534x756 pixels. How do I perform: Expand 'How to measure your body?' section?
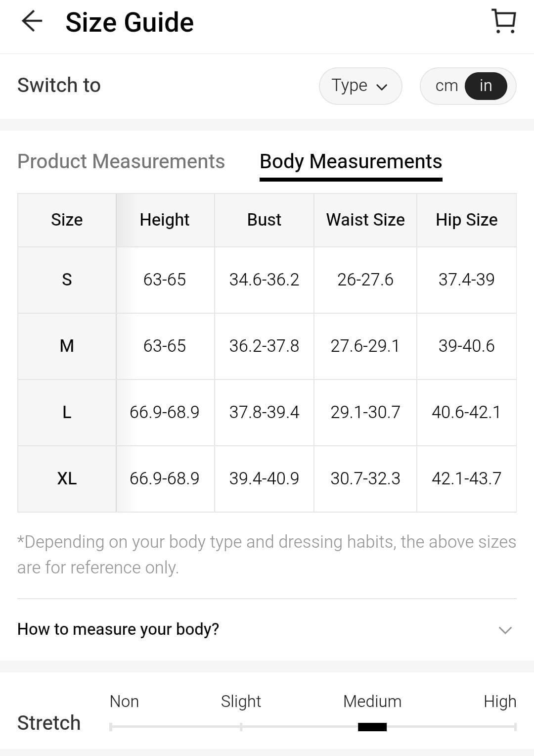point(118,629)
